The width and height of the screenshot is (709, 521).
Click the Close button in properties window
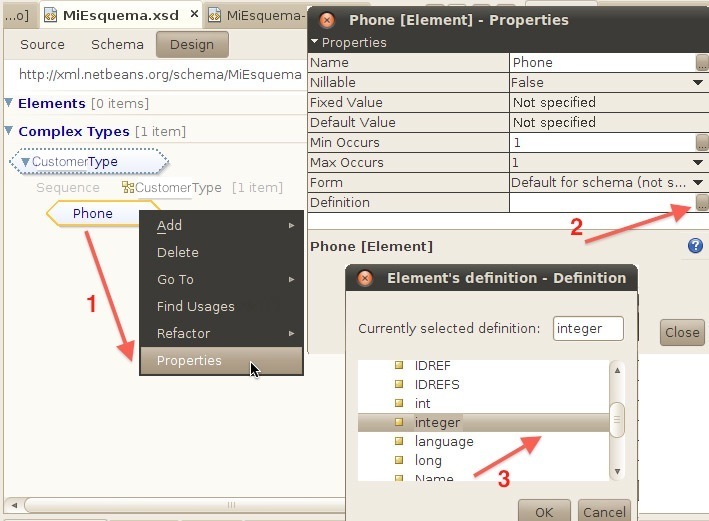682,333
